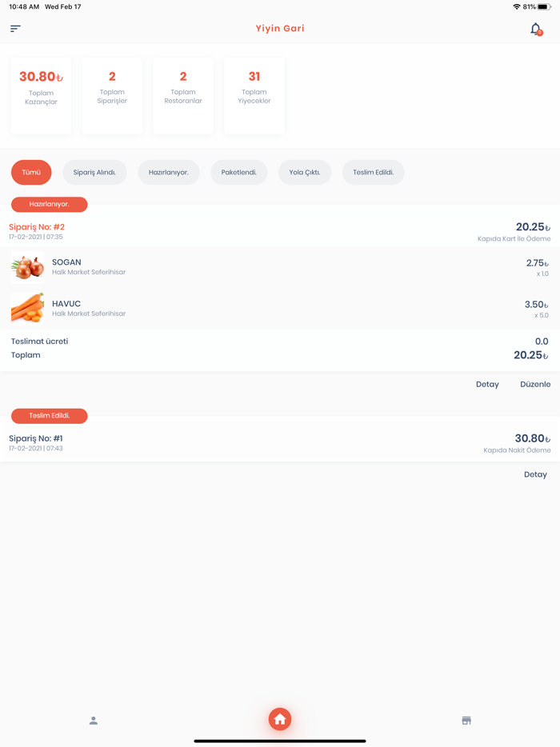Check the battery icon in status bar
This screenshot has width=560, height=747.
coord(544,6)
